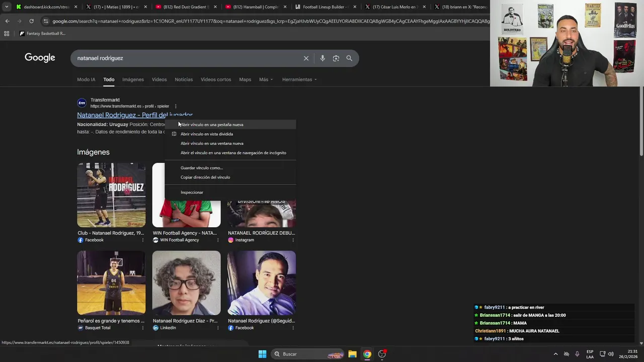This screenshot has width=644, height=362.
Task: Open more options for Basquet Total image
Action: click(x=142, y=328)
